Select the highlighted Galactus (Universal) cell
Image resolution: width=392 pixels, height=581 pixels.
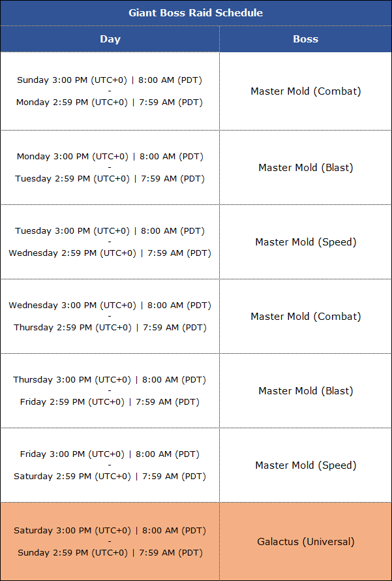tap(305, 542)
